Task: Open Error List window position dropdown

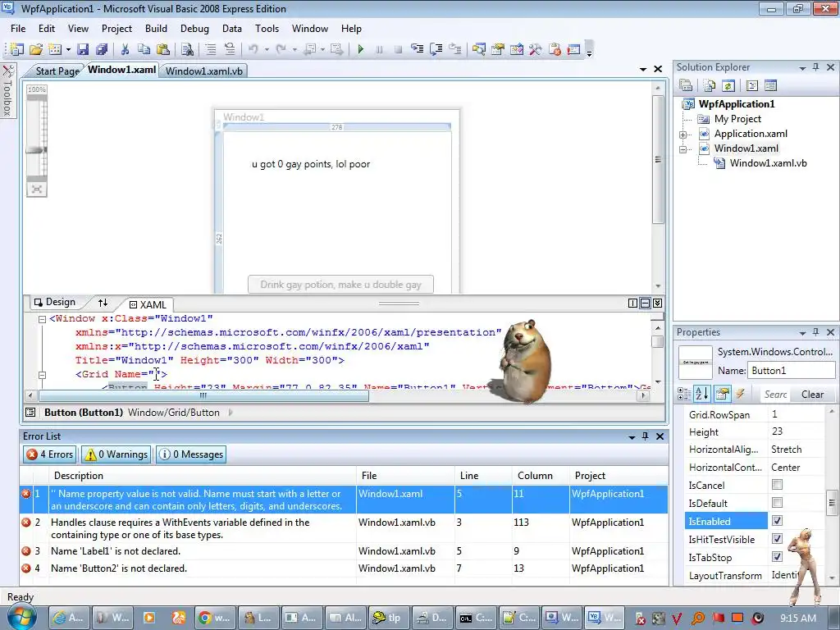Action: 632,437
